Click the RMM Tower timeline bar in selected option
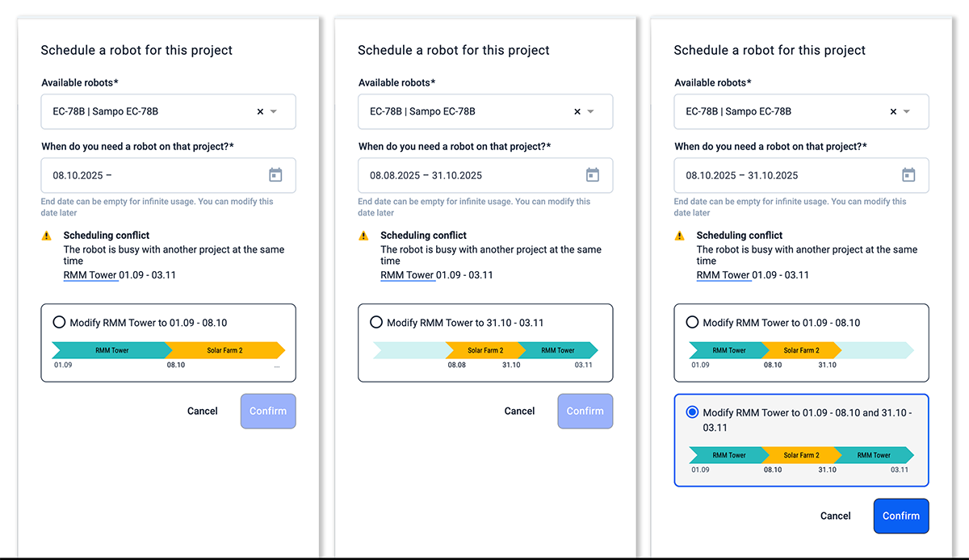This screenshot has height=560, width=969. click(x=728, y=455)
